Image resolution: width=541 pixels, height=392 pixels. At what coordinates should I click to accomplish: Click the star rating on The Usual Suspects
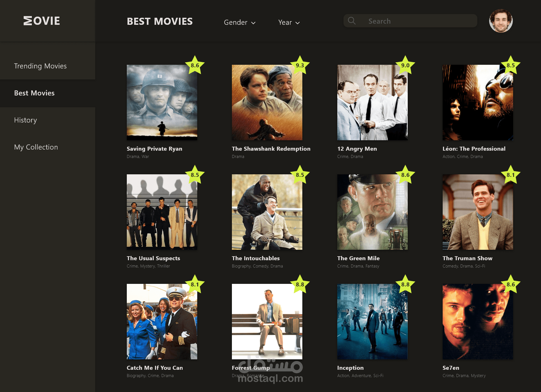195,175
